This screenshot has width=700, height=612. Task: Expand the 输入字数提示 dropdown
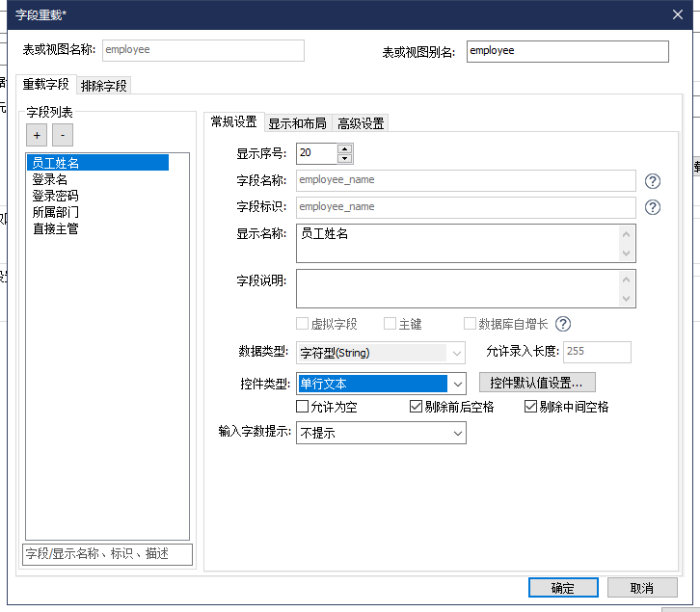point(458,434)
